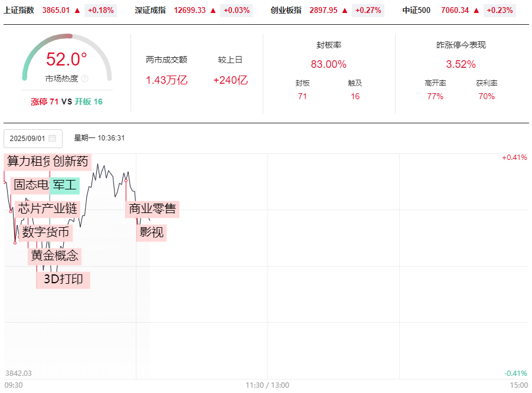Click the 影视 sector label
The width and height of the screenshot is (532, 393).
(x=151, y=232)
